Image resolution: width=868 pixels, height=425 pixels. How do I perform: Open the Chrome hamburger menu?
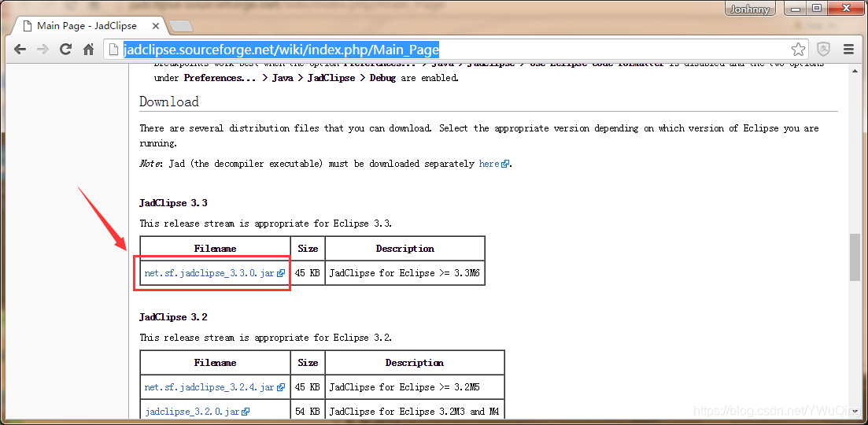pyautogui.click(x=848, y=50)
